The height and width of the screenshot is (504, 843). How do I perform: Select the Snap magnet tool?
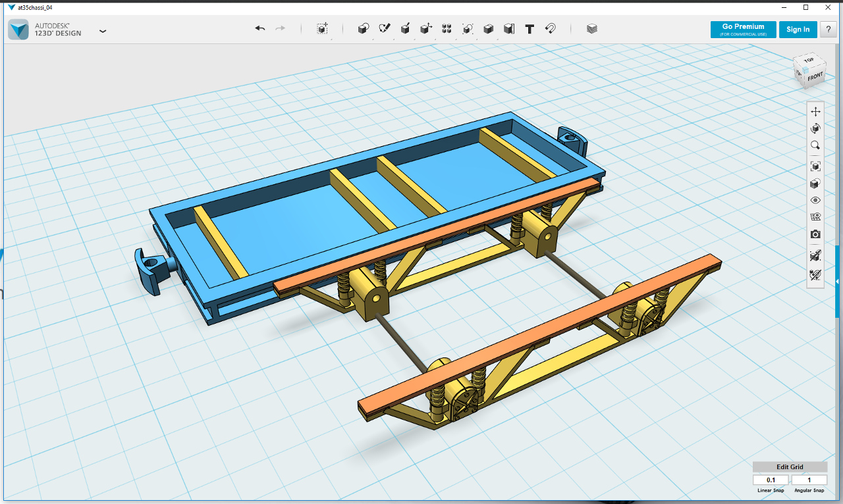pyautogui.click(x=551, y=29)
